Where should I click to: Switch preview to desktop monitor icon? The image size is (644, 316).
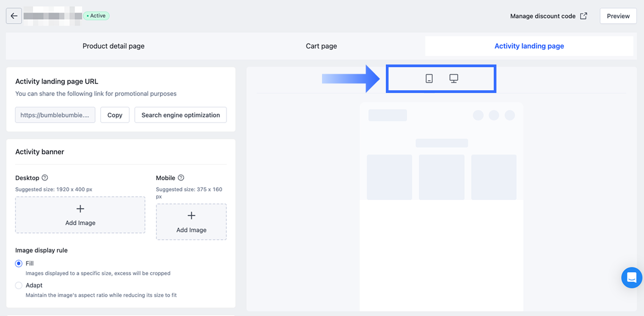[x=453, y=79]
